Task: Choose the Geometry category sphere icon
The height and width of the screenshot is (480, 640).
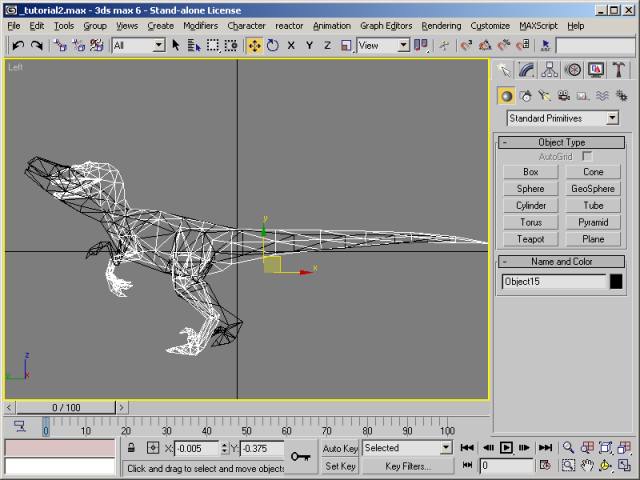Action: coord(507,96)
